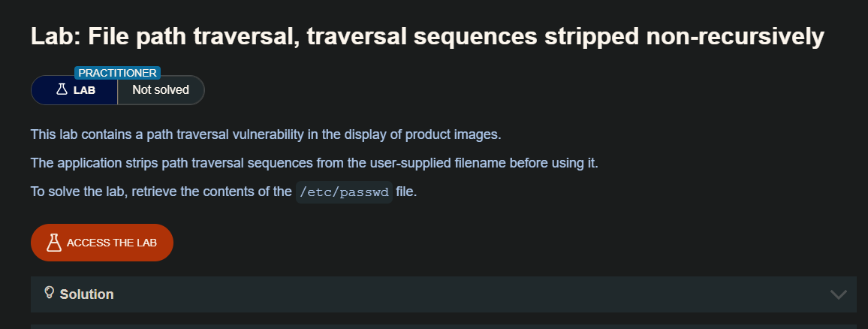The height and width of the screenshot is (329, 868).
Task: Click the word 'file.' after the code snippet
Action: 406,192
